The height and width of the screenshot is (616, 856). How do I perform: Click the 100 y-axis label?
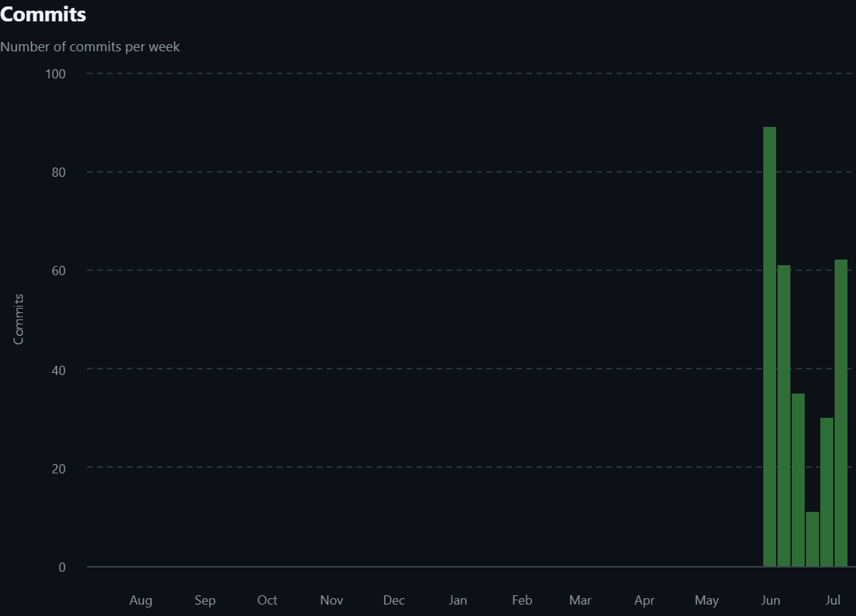(55, 73)
